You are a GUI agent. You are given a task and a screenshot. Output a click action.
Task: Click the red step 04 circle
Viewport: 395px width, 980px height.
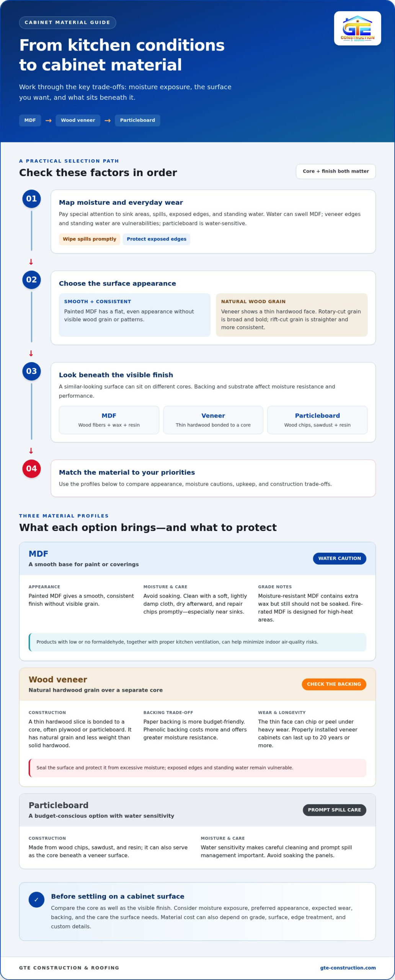[31, 469]
